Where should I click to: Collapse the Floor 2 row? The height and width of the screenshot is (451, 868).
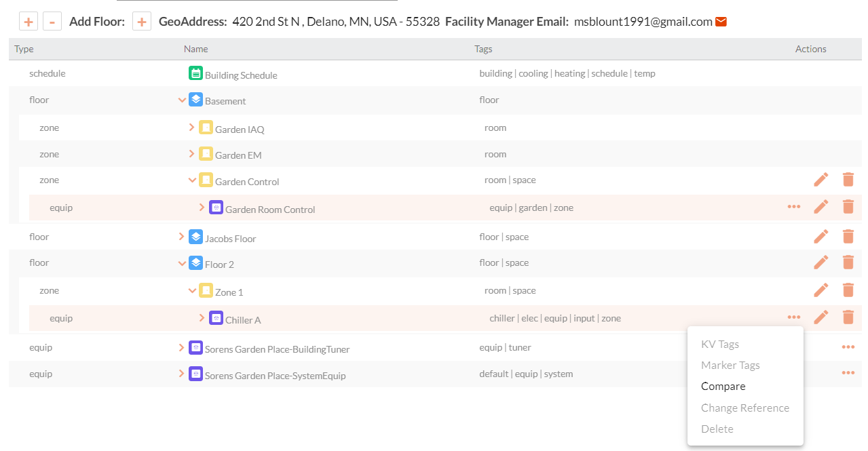tap(182, 263)
